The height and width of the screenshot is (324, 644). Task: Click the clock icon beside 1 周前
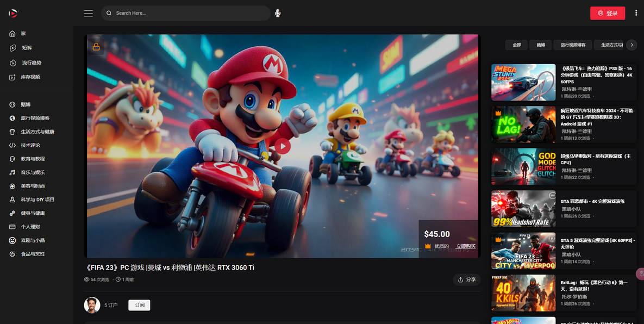(x=118, y=279)
